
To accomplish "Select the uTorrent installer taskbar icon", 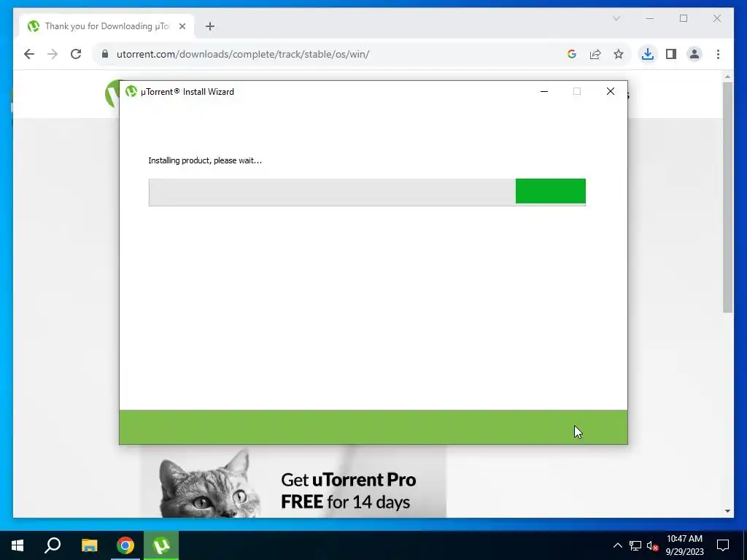I will coord(161,545).
